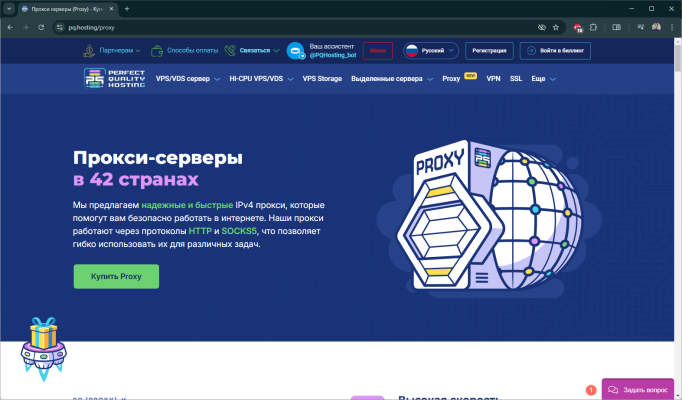Click the gift box rocket icon
The width and height of the screenshot is (682, 400).
click(x=43, y=338)
